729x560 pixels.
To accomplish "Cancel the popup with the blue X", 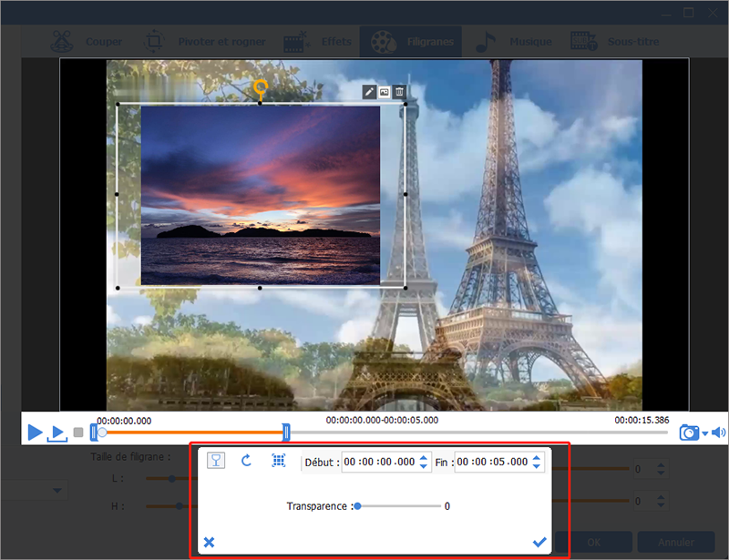I will click(209, 542).
